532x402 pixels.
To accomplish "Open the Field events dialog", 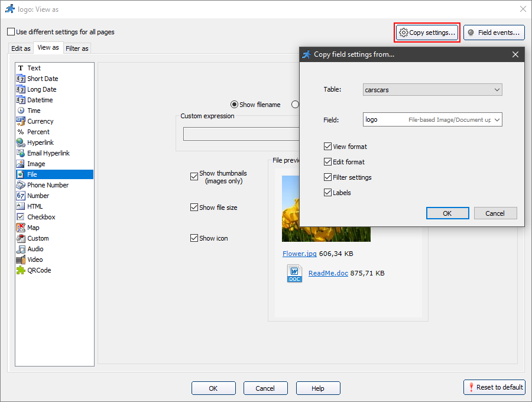I will click(x=494, y=33).
